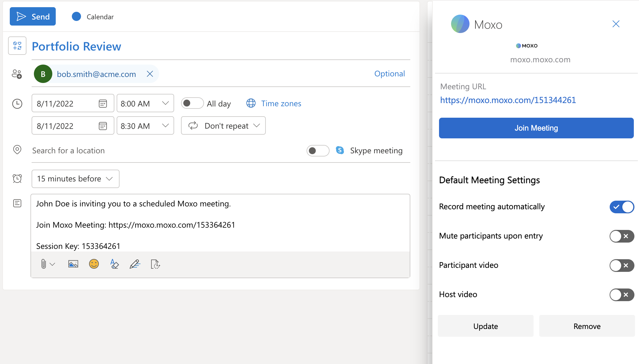The height and width of the screenshot is (364, 639).
Task: Click the Session Key line in message body
Action: [x=78, y=246]
